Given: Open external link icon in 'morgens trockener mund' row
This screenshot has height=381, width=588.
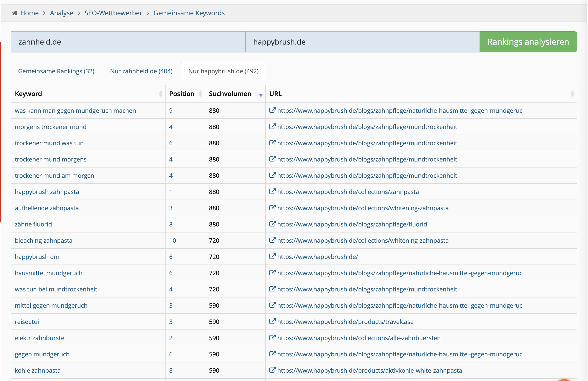Looking at the screenshot, I should coord(272,126).
